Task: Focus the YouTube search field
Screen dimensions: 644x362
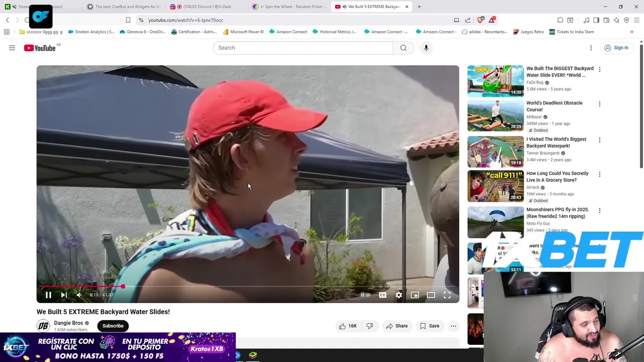Action: click(x=303, y=48)
